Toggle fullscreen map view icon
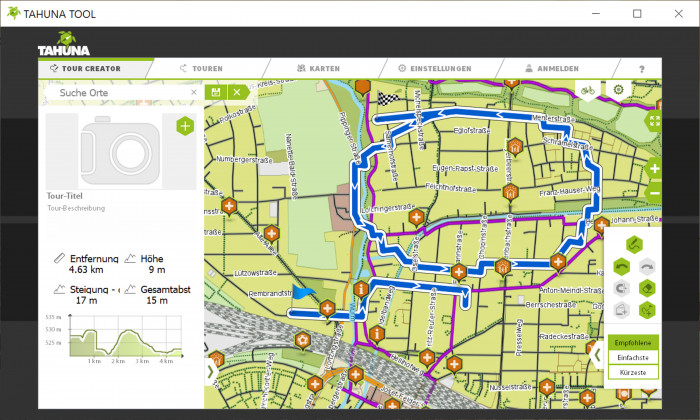Image resolution: width=700 pixels, height=420 pixels. pyautogui.click(x=653, y=121)
